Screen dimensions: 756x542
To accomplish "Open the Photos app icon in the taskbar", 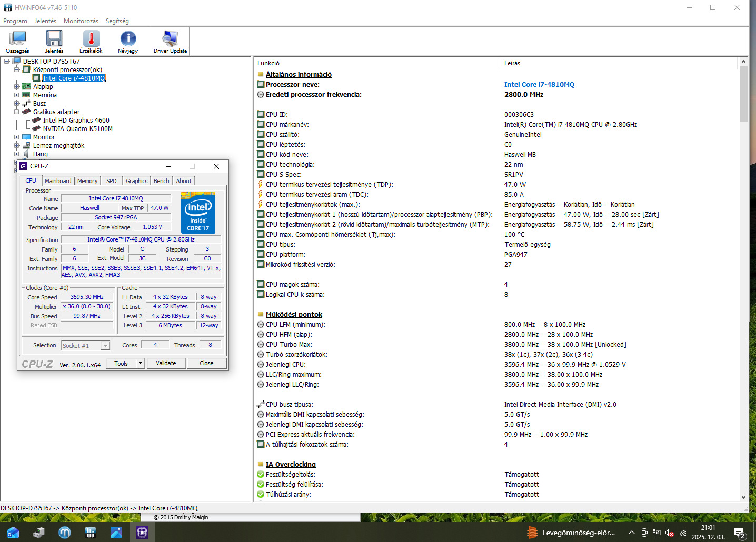I will 116,533.
